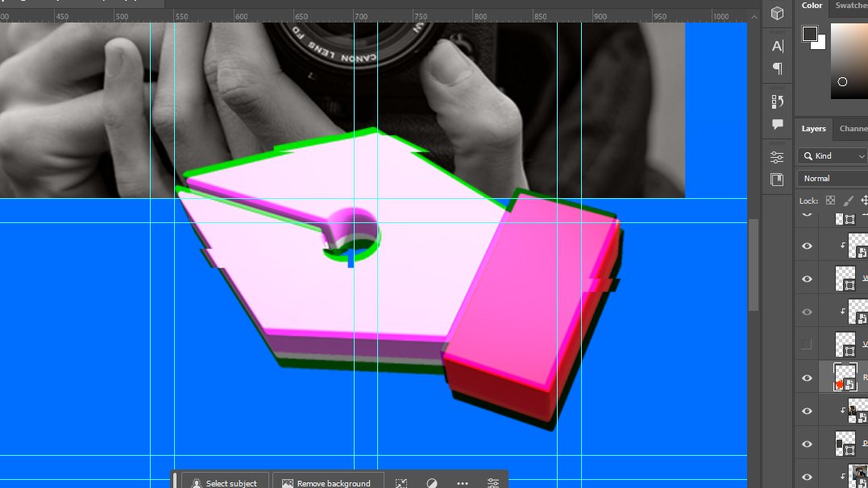Open the Adjustments sliders panel icon
This screenshot has width=868, height=488.
(777, 157)
